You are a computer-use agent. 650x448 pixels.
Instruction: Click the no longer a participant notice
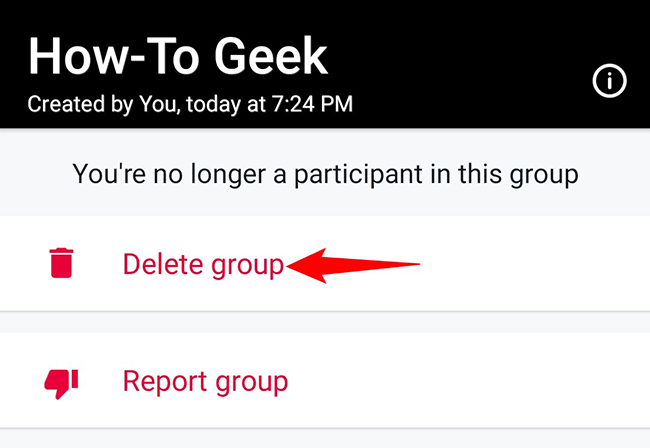[325, 174]
